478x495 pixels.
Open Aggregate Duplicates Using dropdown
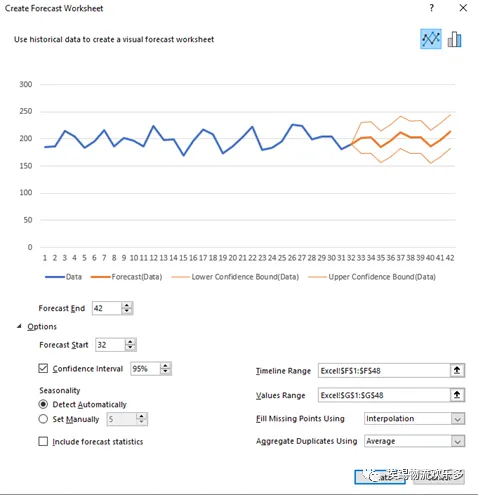click(458, 441)
